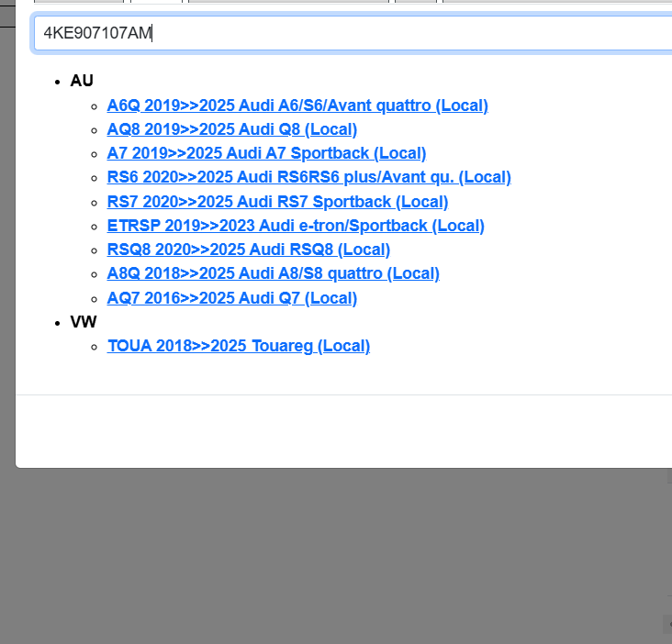The width and height of the screenshot is (672, 644).
Task: Click the VW brand group heading
Action: (83, 322)
